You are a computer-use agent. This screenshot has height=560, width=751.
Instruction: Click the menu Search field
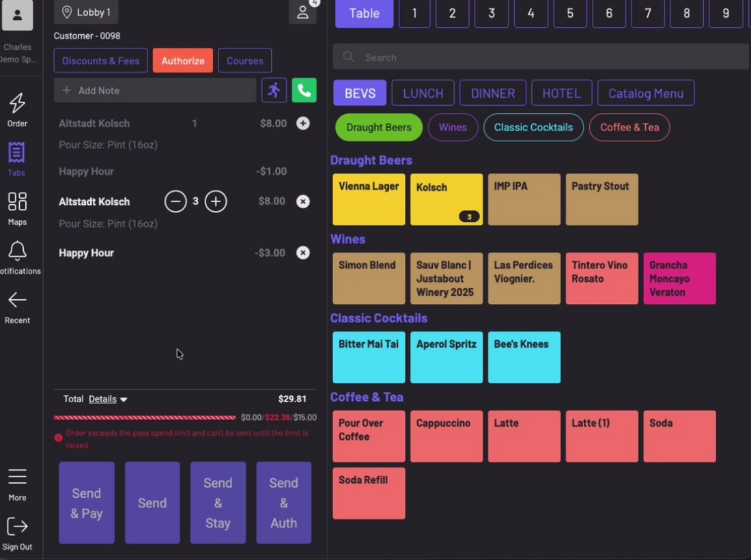[541, 57]
